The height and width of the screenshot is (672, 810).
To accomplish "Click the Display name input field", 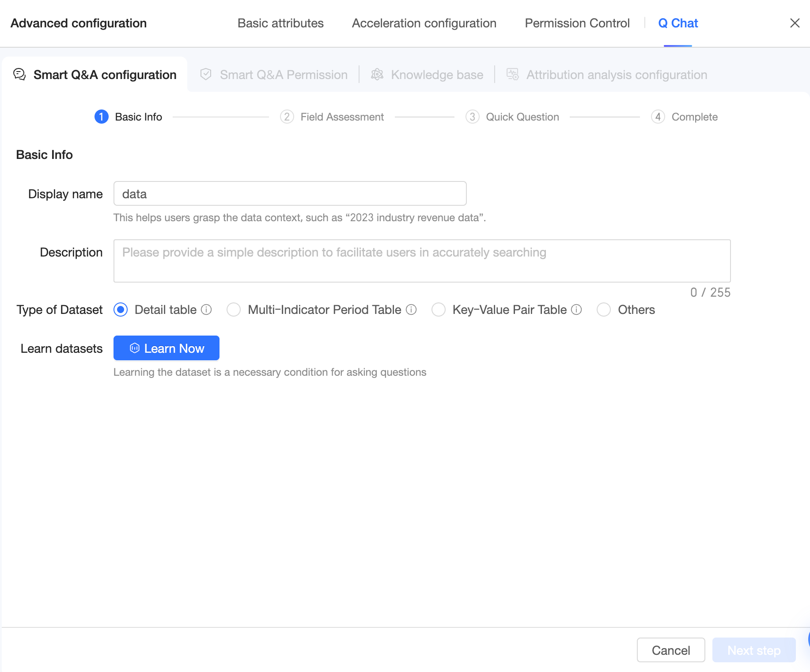I will click(290, 193).
